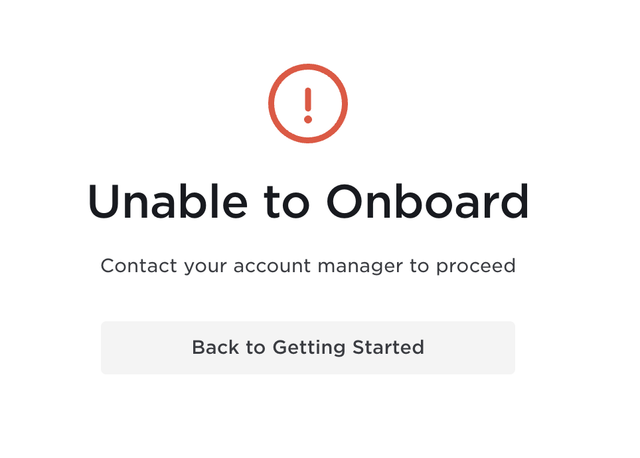640x458 pixels.
Task: Click the word Started on gray button
Action: [x=388, y=347]
